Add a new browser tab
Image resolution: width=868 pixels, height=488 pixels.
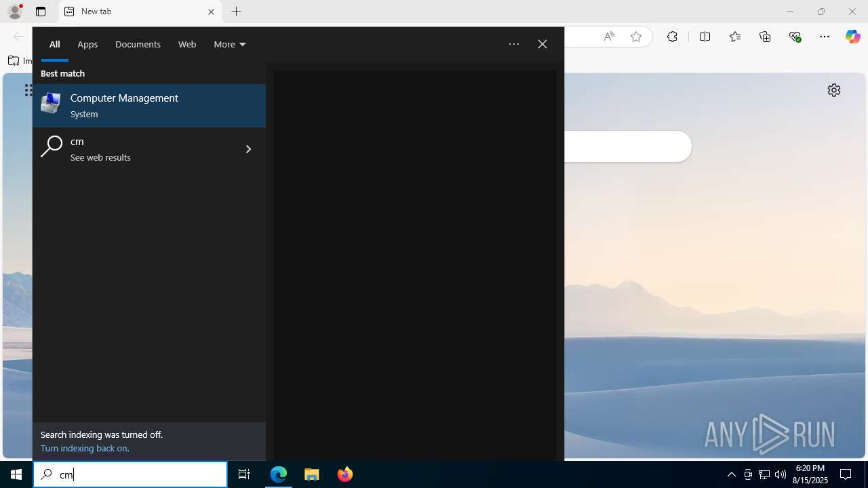[x=237, y=12]
